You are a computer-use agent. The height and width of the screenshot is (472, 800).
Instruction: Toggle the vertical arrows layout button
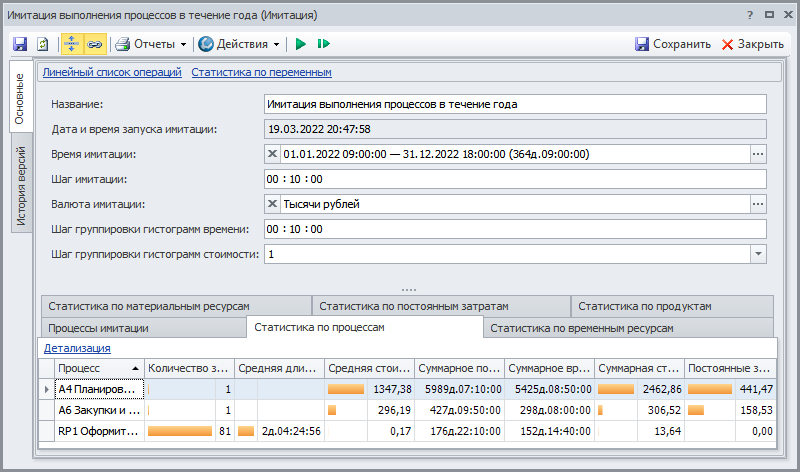(72, 44)
